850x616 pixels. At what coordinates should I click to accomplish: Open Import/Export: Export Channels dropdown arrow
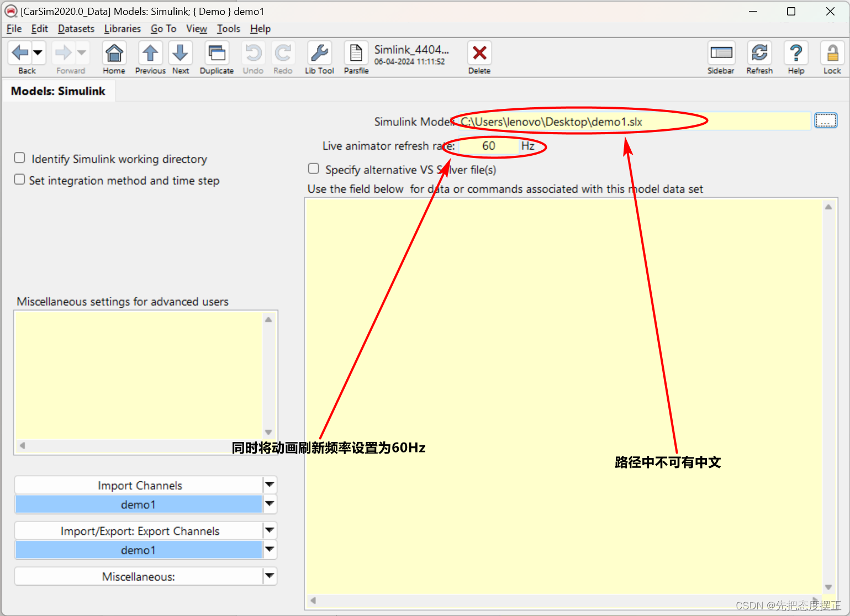coord(270,530)
